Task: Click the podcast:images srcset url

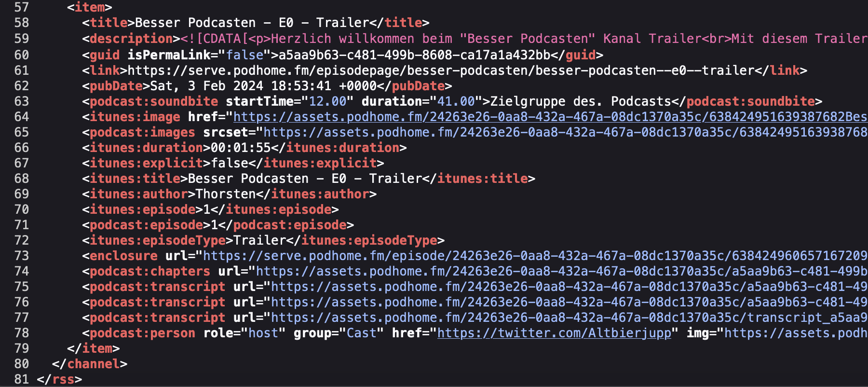Action: [x=565, y=132]
